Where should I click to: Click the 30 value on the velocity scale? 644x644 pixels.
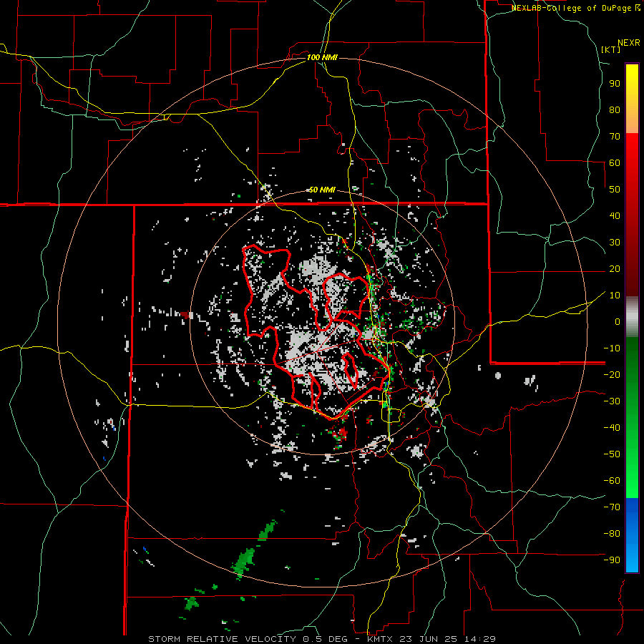pyautogui.click(x=615, y=243)
